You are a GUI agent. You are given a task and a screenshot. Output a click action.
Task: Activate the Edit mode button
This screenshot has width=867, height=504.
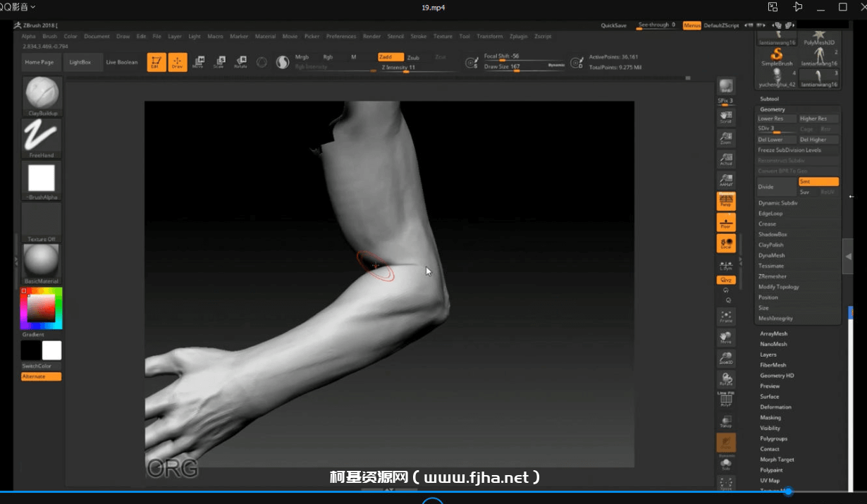pos(156,63)
